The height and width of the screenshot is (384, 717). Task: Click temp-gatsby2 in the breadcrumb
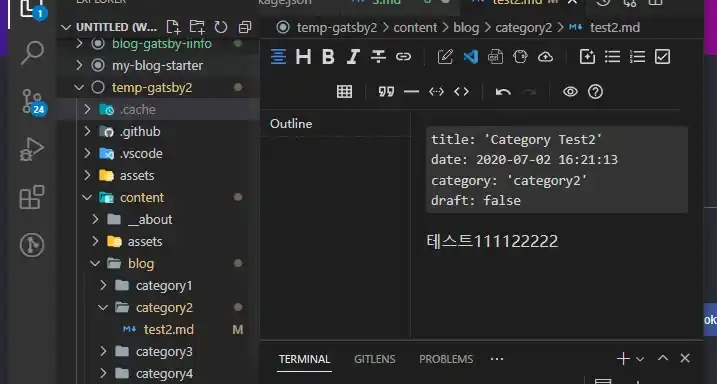point(337,27)
